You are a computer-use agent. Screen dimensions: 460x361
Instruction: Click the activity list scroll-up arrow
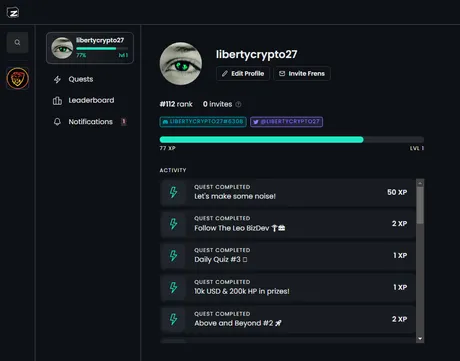(420, 183)
